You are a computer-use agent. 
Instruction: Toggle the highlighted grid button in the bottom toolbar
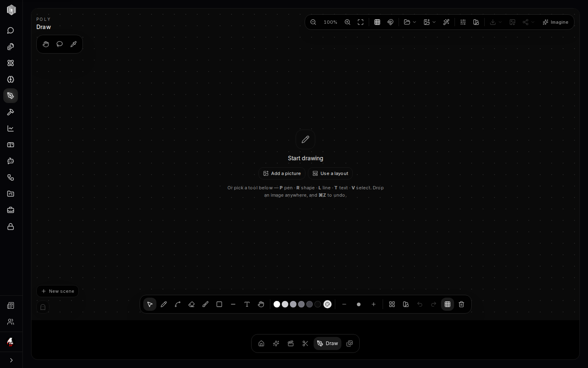(x=448, y=304)
